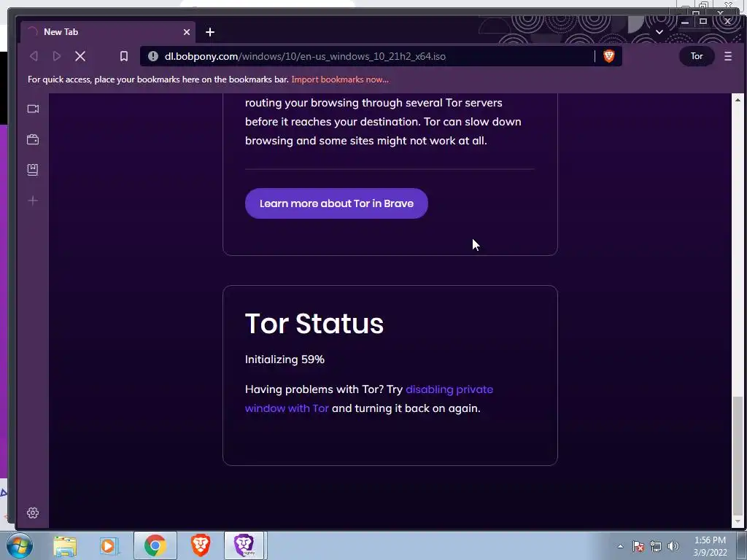The height and width of the screenshot is (560, 747).
Task: Click the scrollbar up arrow
Action: [x=738, y=100]
